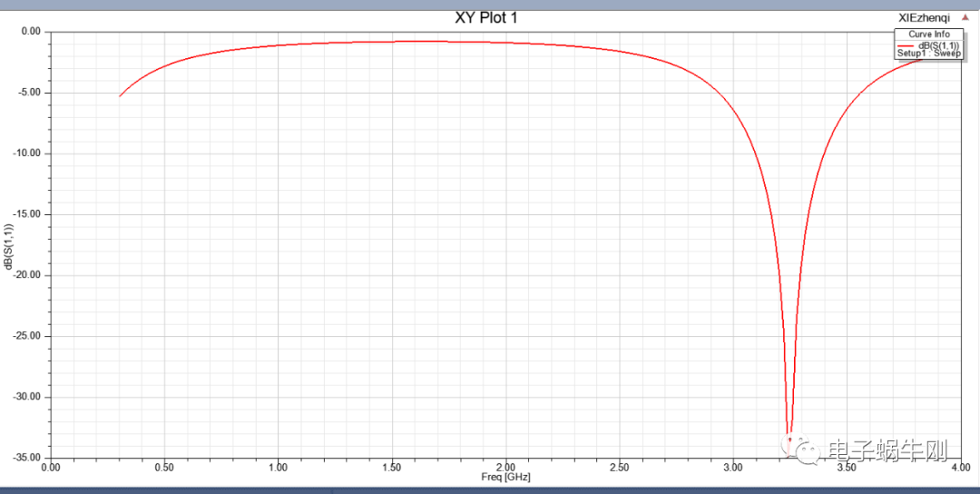Viewport: 980px width, 494px height.
Task: Click the curve's starting point near -5 dB
Action: click(x=120, y=96)
